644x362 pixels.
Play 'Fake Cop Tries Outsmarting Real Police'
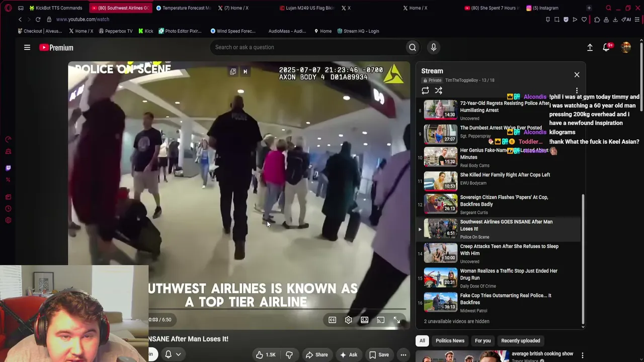[x=498, y=303]
